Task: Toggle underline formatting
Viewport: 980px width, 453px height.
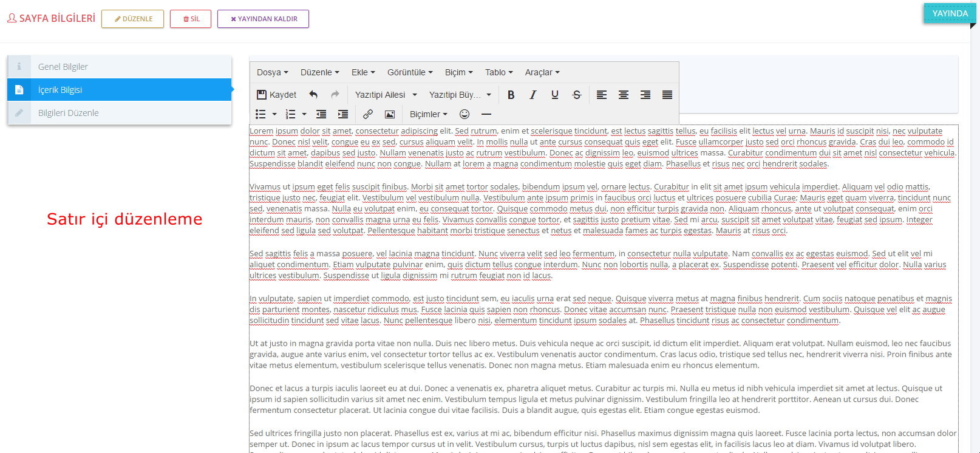Action: coord(555,95)
